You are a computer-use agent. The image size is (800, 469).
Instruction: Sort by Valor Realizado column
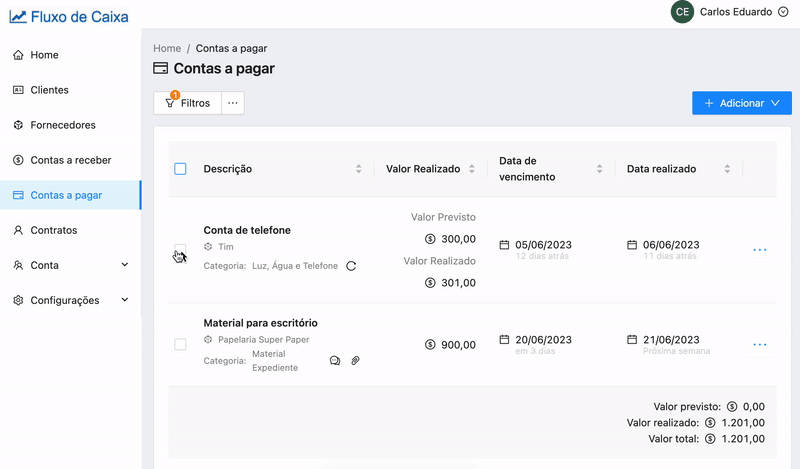point(472,169)
